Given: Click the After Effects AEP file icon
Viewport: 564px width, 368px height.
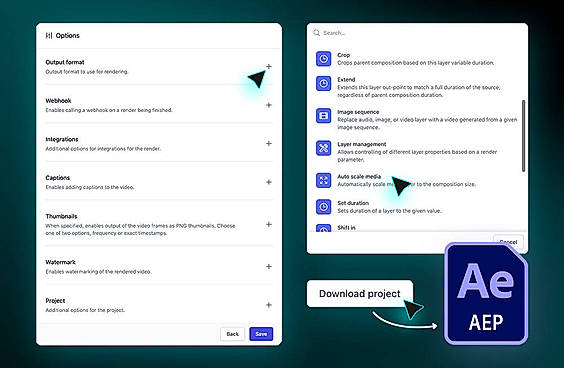Looking at the screenshot, I should (486, 294).
